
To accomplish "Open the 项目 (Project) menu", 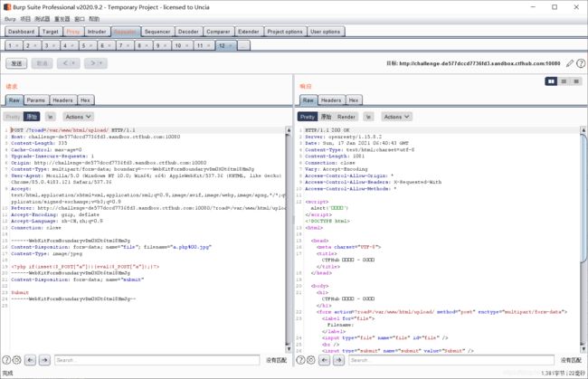I will (x=25, y=19).
